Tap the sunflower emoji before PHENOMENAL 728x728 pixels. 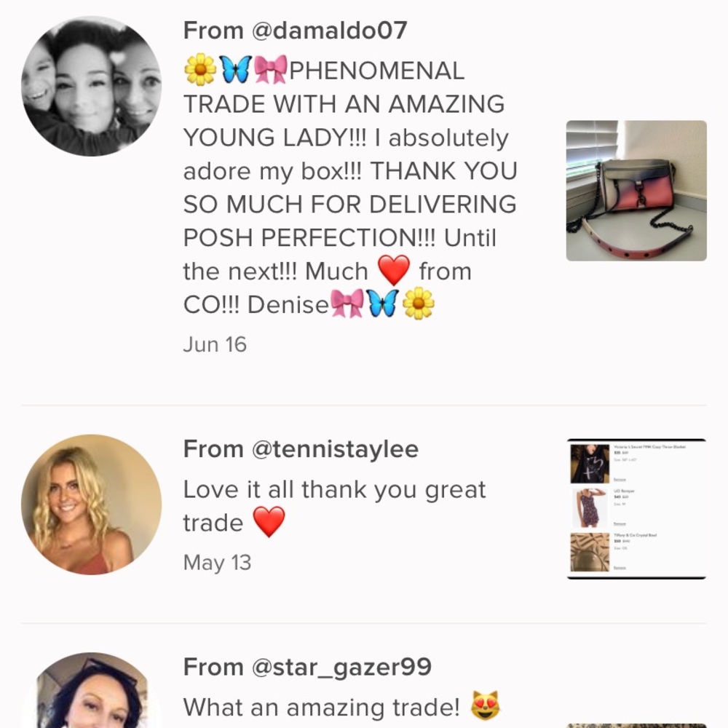[x=200, y=70]
